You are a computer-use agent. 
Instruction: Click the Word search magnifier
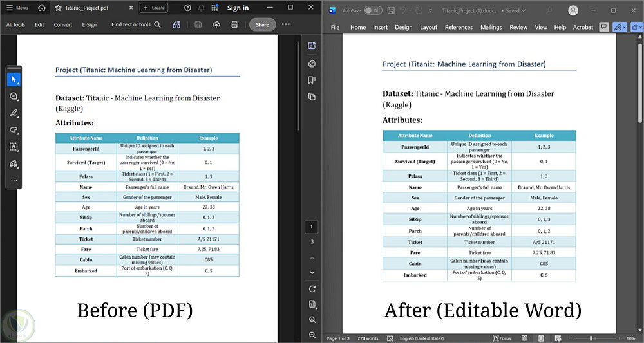[x=549, y=11]
